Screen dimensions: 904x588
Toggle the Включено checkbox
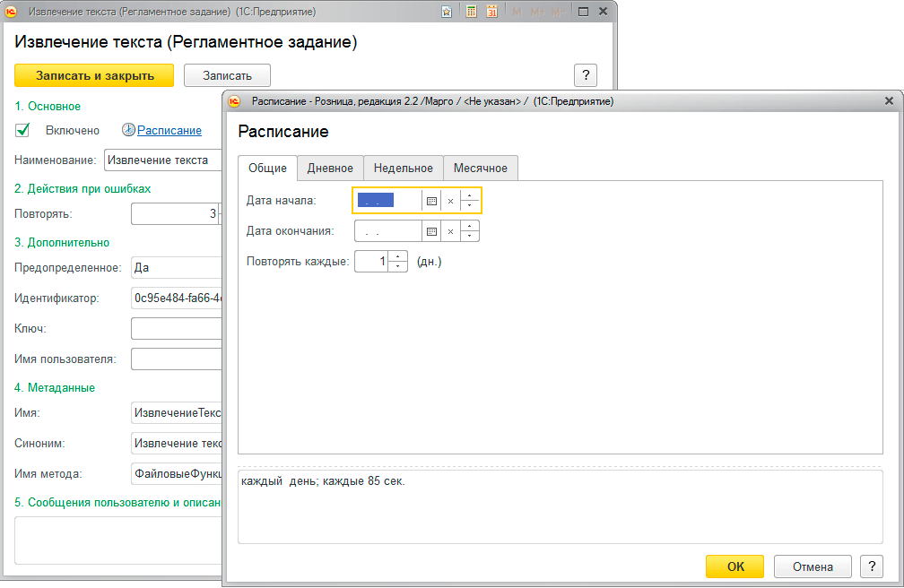(23, 130)
